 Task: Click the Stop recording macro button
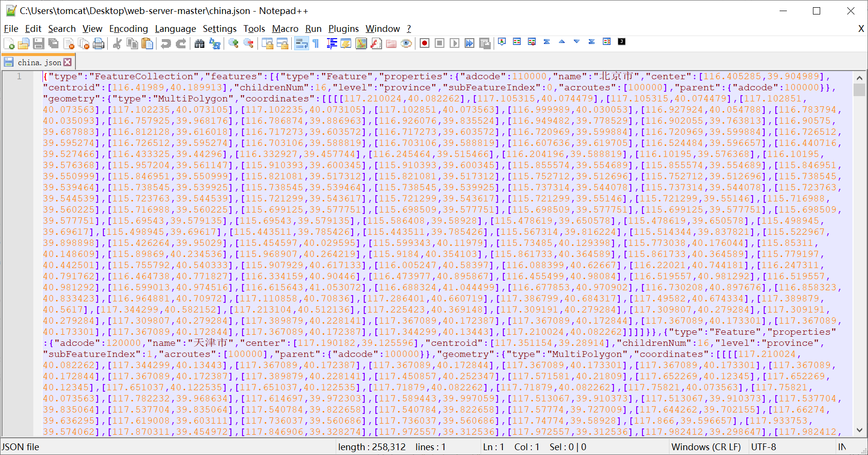[x=440, y=43]
